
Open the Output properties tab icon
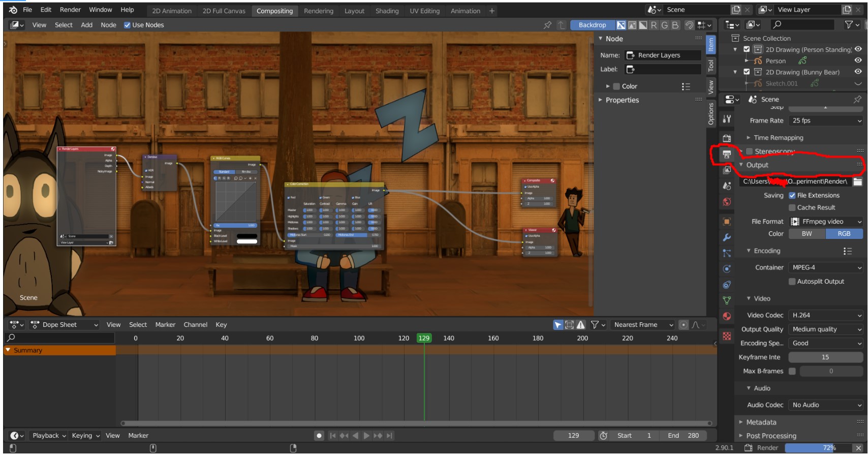coord(727,155)
